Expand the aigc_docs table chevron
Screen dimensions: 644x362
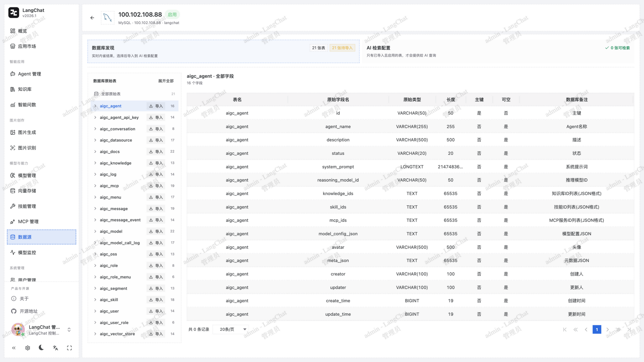(95, 152)
